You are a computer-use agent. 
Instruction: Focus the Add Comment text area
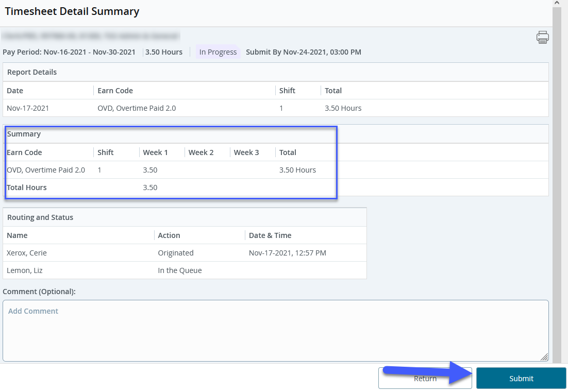point(275,330)
